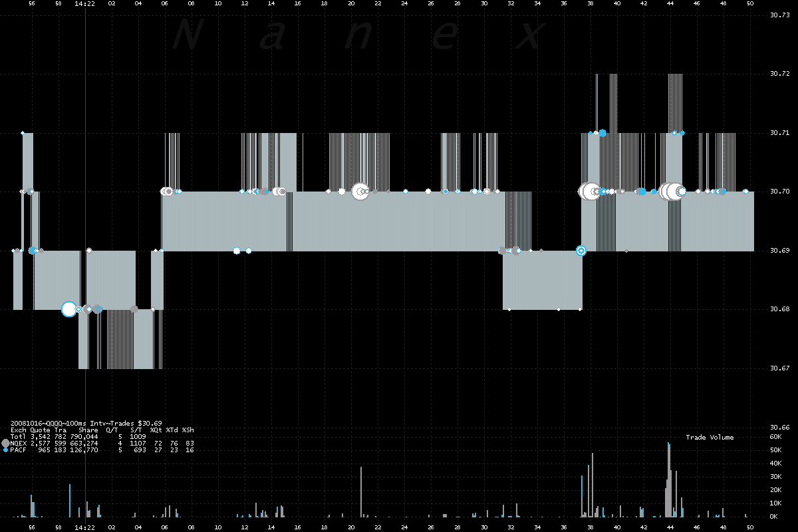Click the 'Trade Volume' label

pos(710,437)
